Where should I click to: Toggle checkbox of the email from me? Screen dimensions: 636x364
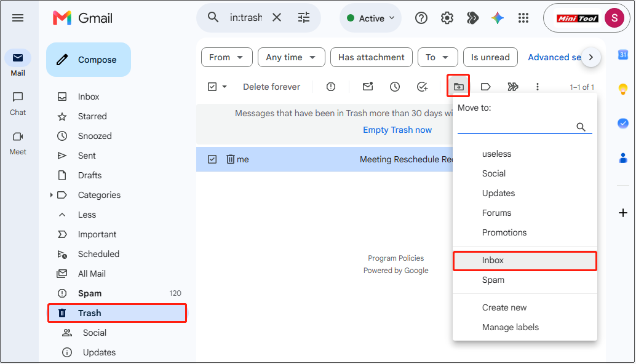click(x=212, y=159)
